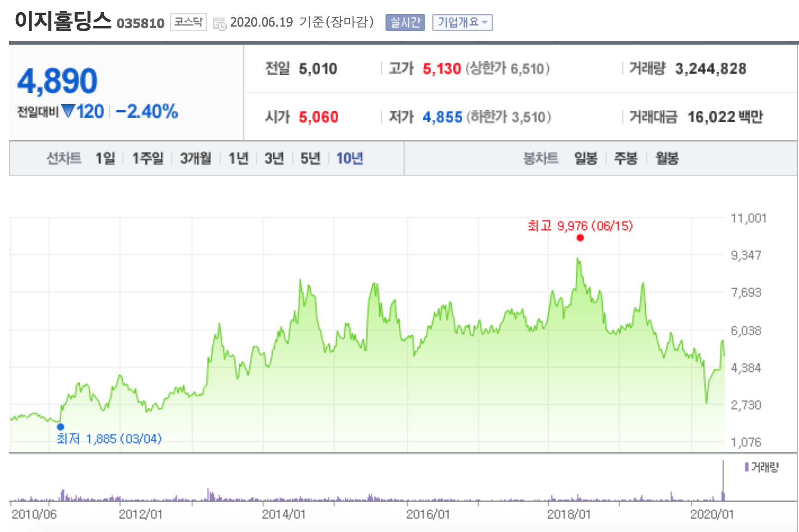Click the 저가 value 4,855

point(442,117)
